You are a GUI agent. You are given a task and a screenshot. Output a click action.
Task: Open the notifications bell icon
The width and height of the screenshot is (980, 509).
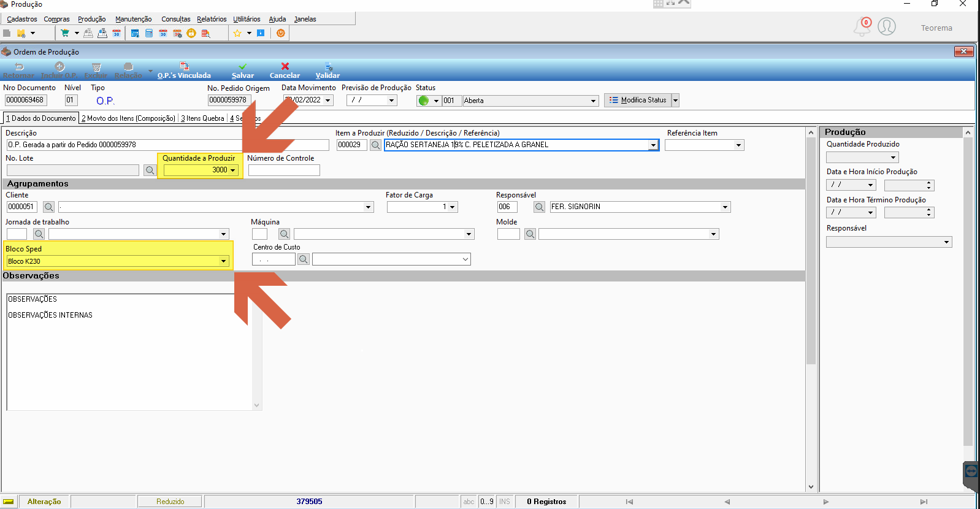point(862,26)
